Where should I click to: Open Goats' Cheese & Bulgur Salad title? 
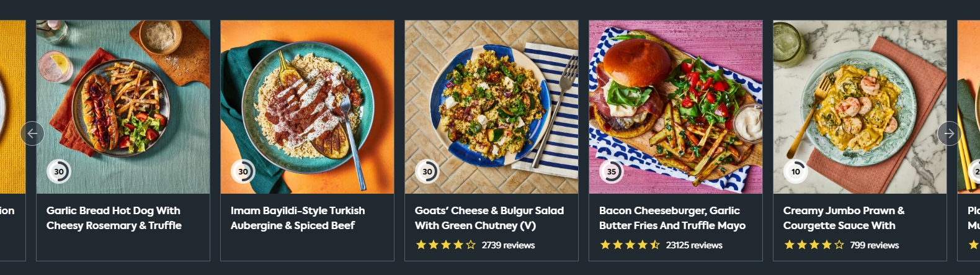[489, 218]
